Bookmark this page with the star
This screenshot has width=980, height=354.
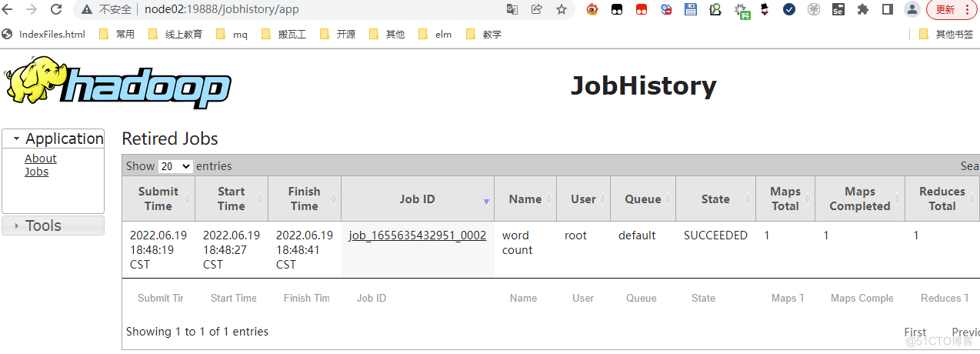(562, 10)
